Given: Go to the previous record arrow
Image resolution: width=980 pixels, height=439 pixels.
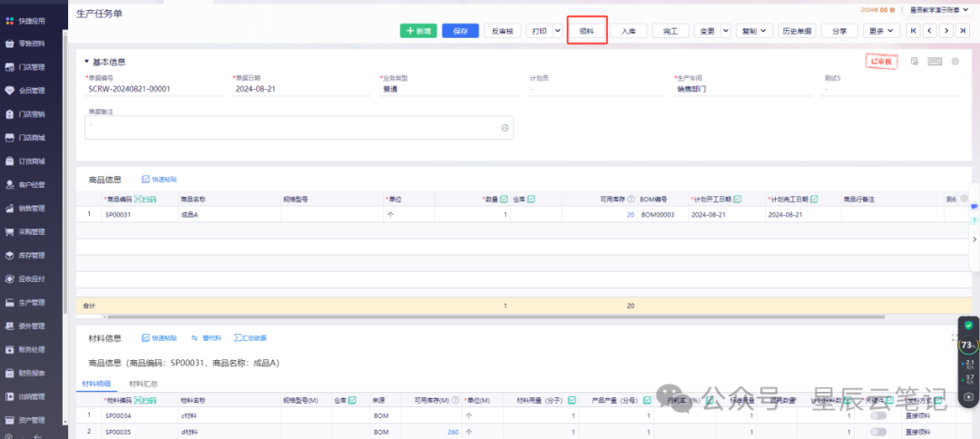Looking at the screenshot, I should 929,31.
